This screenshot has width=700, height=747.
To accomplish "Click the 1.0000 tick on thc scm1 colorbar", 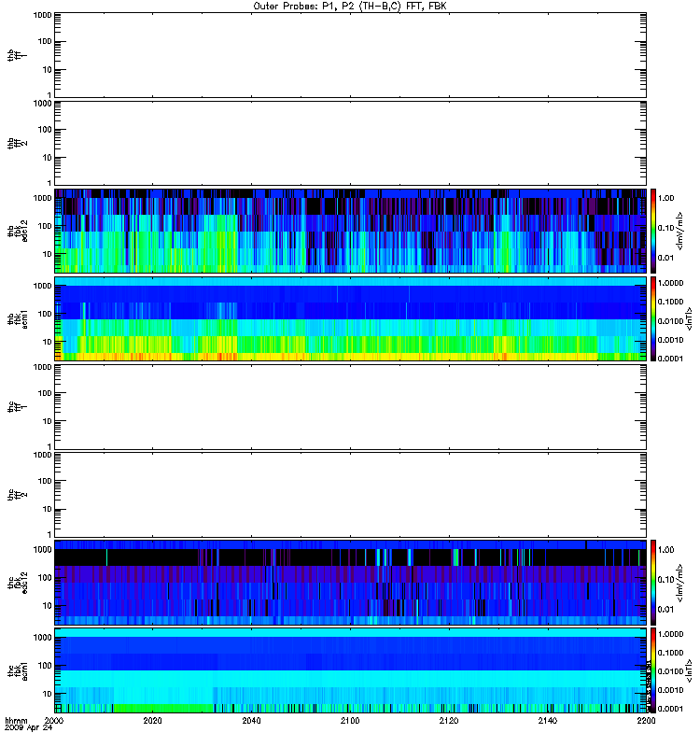I will (x=670, y=634).
